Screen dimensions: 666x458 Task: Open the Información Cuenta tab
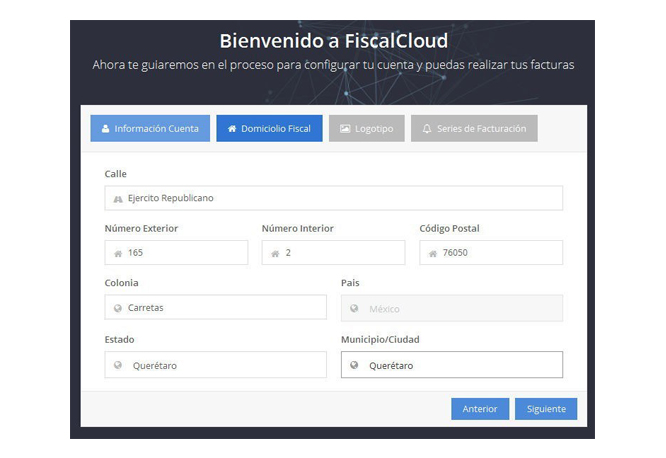tap(150, 128)
